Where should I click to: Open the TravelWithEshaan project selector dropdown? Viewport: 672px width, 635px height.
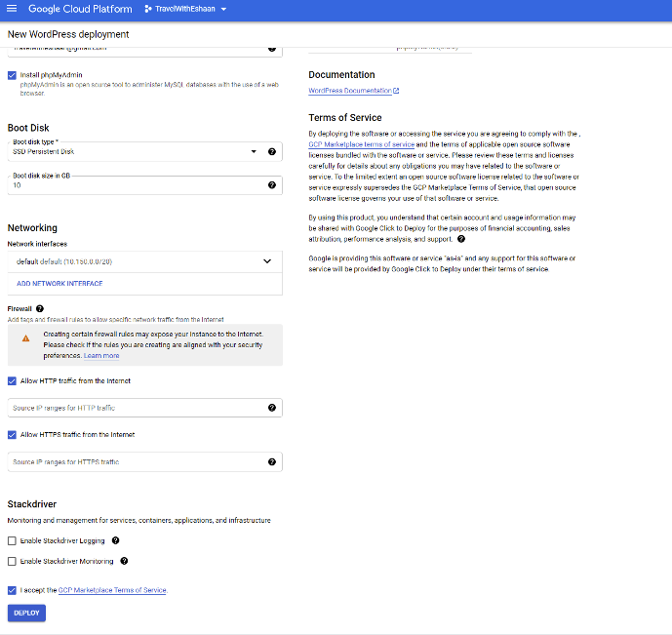[x=185, y=9]
